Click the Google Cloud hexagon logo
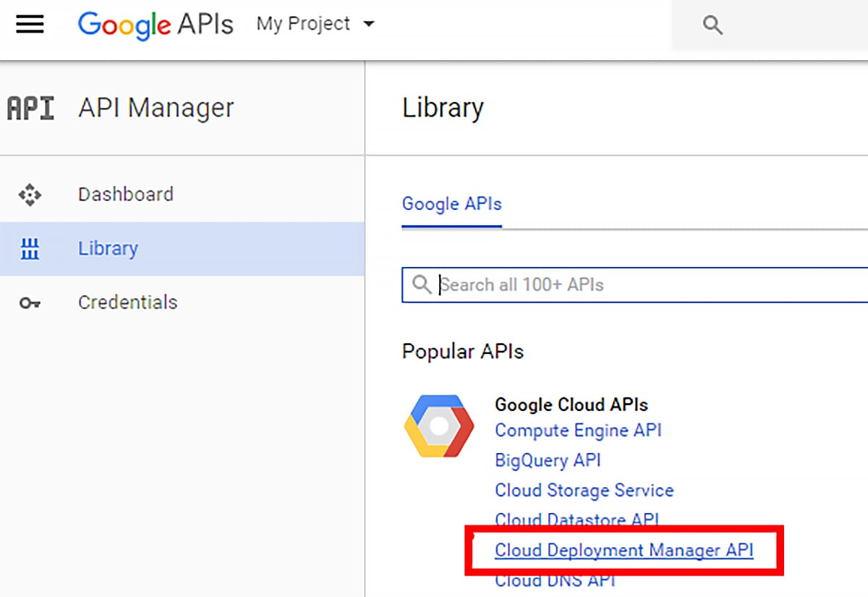Screen dimensions: 868x597 click(x=439, y=427)
